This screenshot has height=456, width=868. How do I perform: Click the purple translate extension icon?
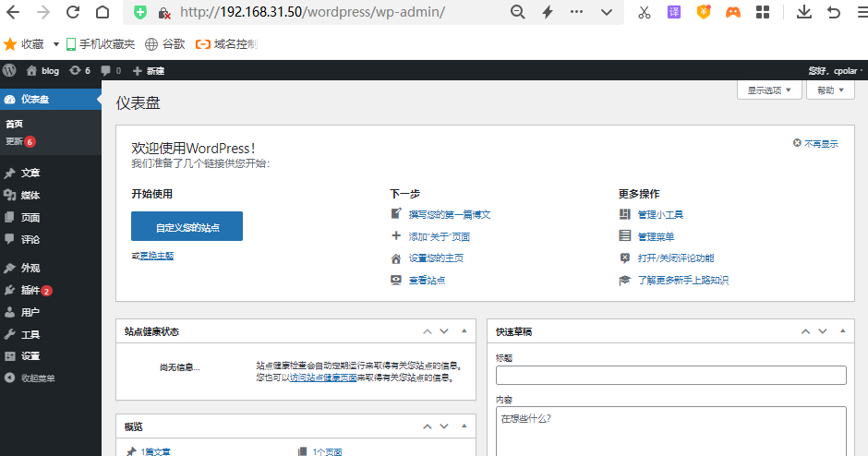674,12
